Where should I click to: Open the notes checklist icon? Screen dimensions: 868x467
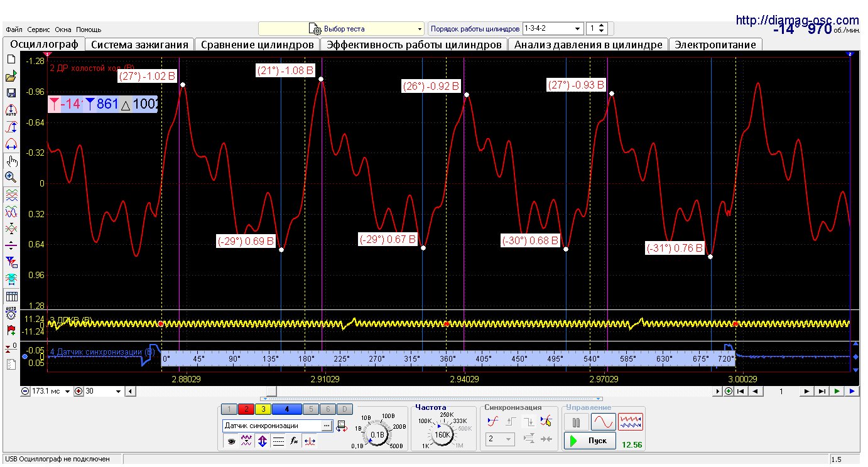point(11,364)
